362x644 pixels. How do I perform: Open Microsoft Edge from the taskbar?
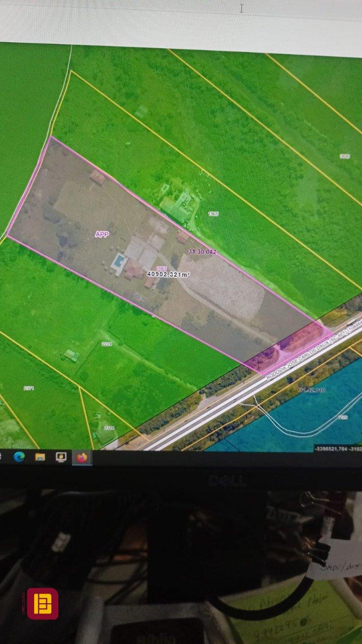(19, 457)
